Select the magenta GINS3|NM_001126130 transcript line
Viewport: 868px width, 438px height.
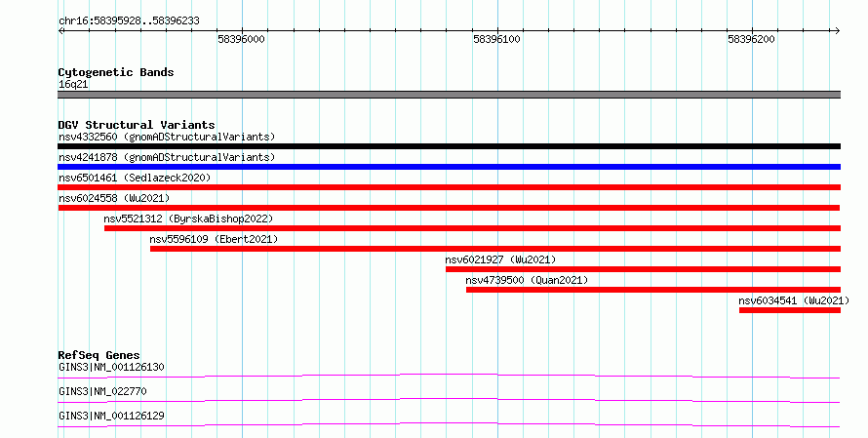pyautogui.click(x=449, y=377)
